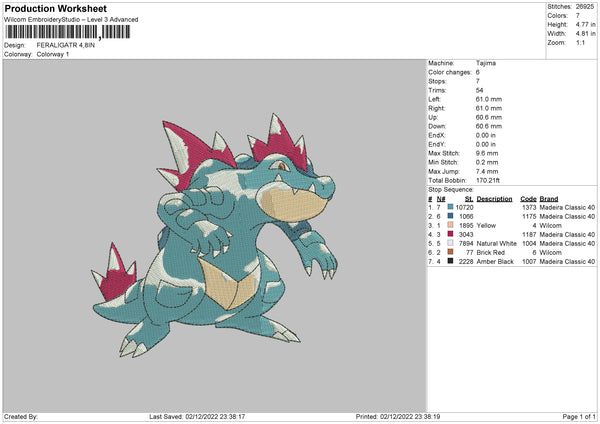
Task: Click the Color changes label
Action: tap(450, 72)
